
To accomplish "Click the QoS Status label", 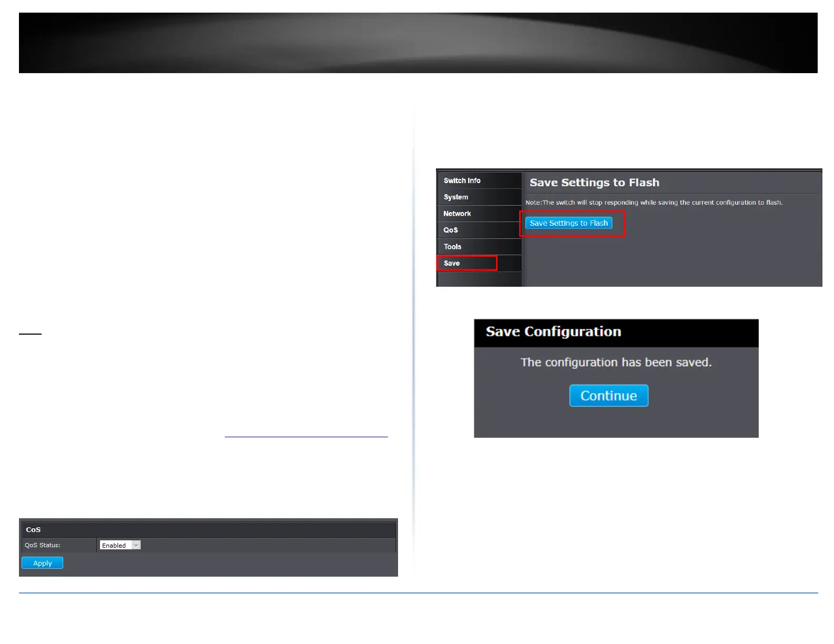I will tap(43, 545).
